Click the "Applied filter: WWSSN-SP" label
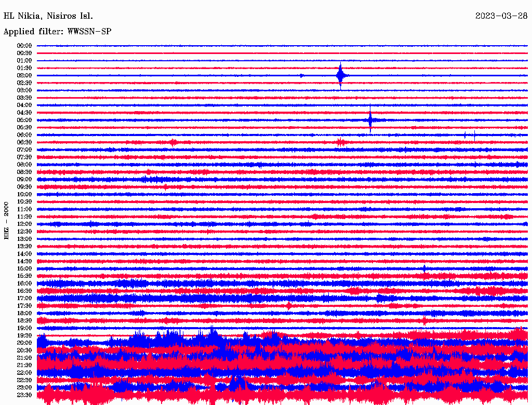The height and width of the screenshot is (405, 532). [x=57, y=32]
